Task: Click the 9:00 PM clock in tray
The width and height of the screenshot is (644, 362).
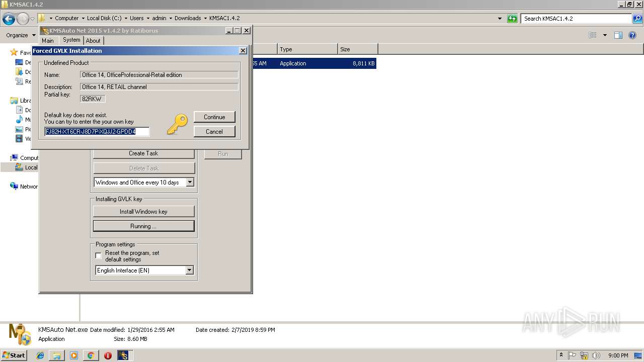Action: click(x=618, y=355)
